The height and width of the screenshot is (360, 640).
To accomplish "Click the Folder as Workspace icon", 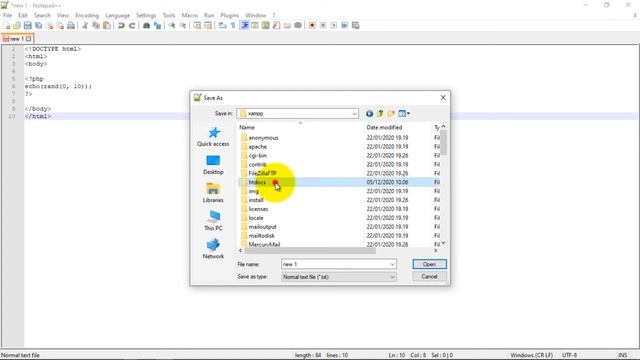I will click(x=287, y=25).
